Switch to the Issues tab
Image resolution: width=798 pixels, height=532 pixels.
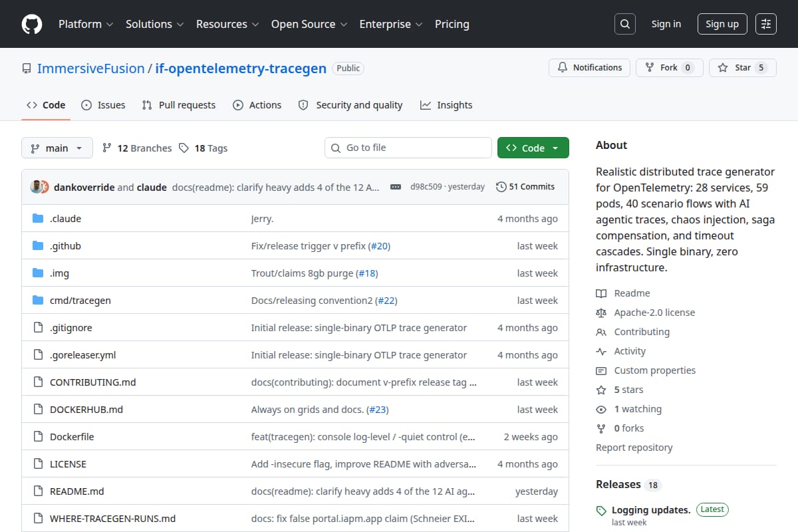point(103,105)
